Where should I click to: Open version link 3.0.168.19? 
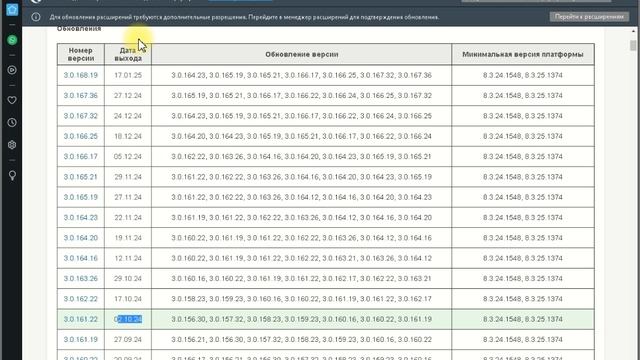point(80,75)
